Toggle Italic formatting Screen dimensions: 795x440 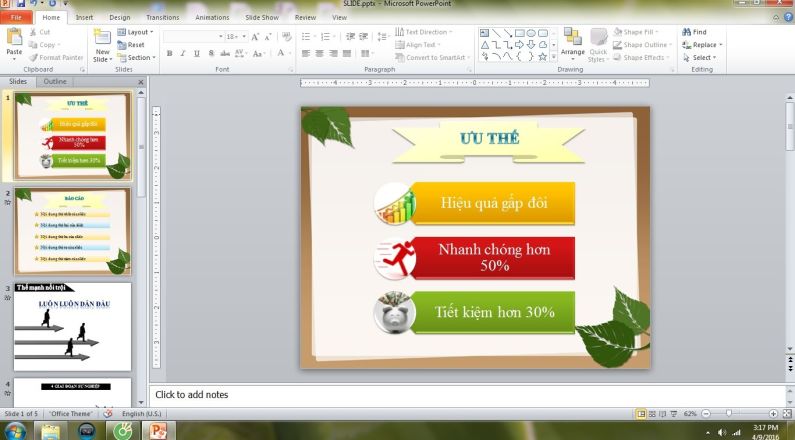click(183, 53)
